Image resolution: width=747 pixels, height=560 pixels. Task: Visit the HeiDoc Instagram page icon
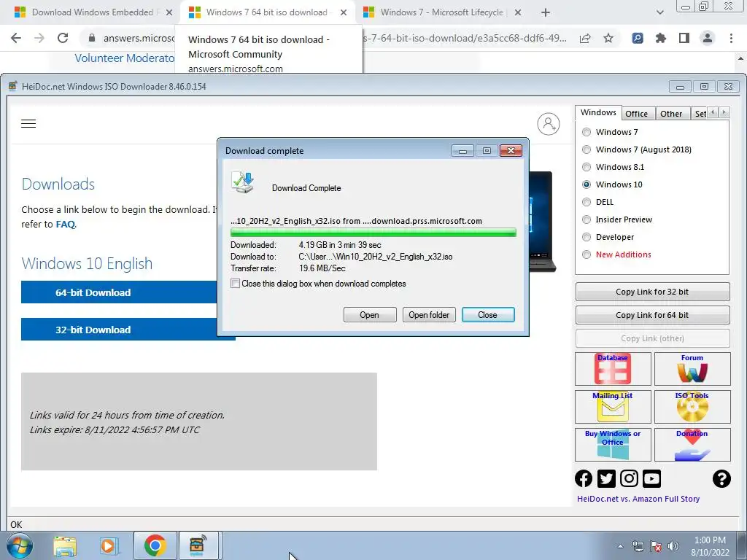[629, 478]
